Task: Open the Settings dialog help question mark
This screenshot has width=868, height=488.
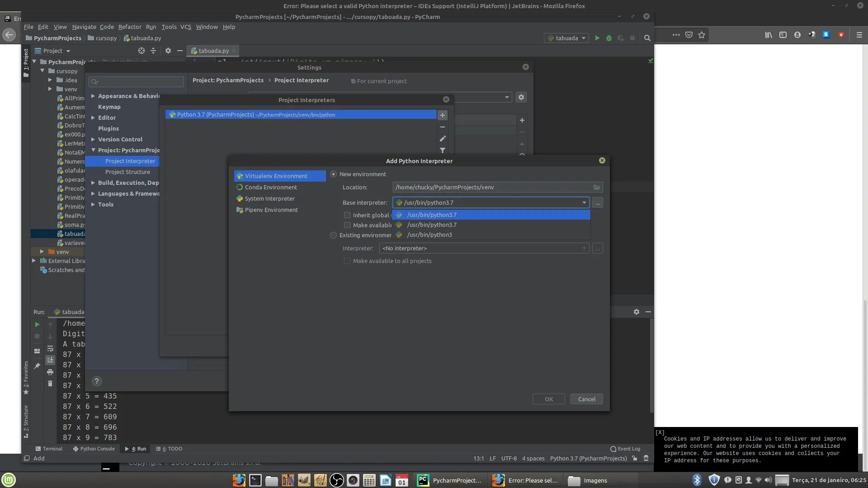Action: (x=97, y=381)
